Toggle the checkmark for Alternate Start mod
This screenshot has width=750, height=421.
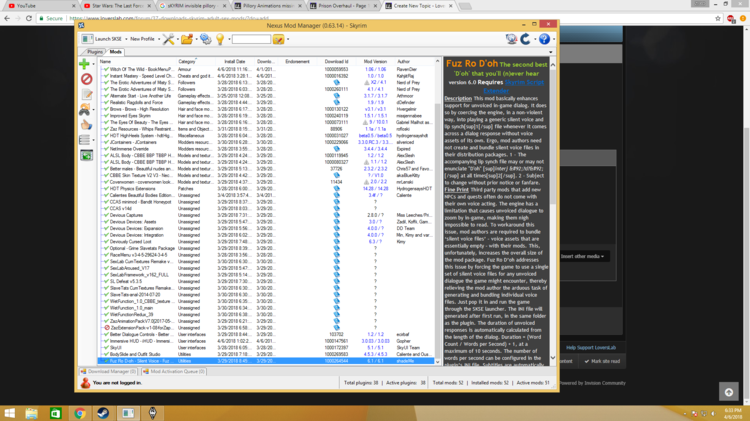click(106, 96)
